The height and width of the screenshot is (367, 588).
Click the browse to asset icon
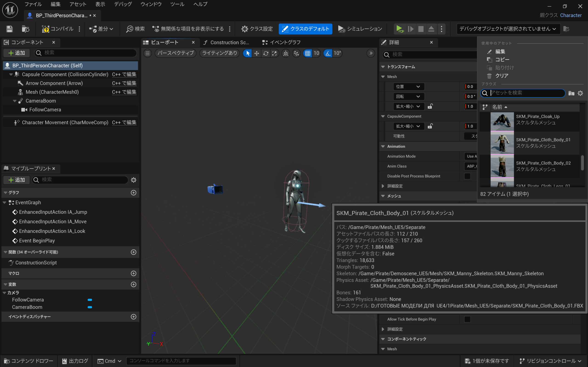(25, 29)
